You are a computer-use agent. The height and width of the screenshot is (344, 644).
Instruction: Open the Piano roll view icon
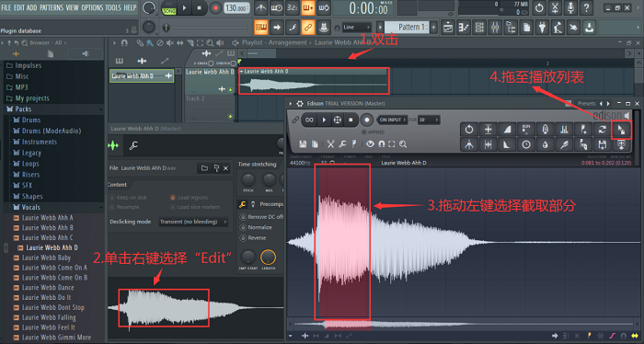464,28
